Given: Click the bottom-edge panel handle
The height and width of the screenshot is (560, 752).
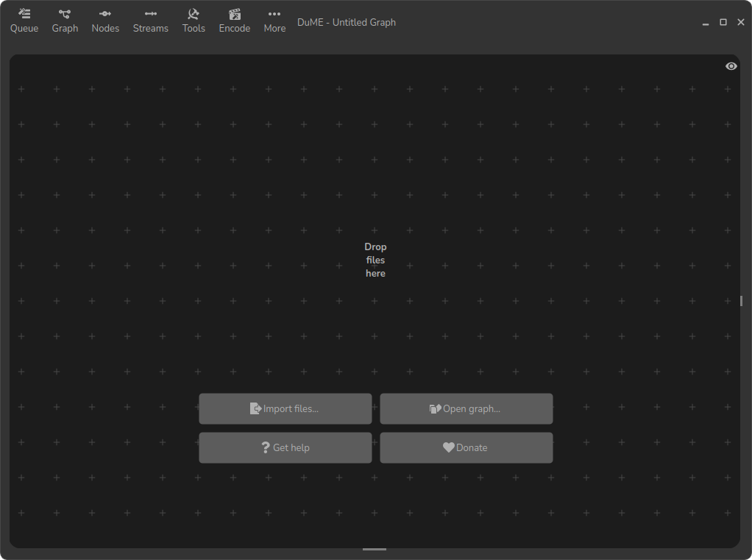Looking at the screenshot, I should [x=375, y=549].
